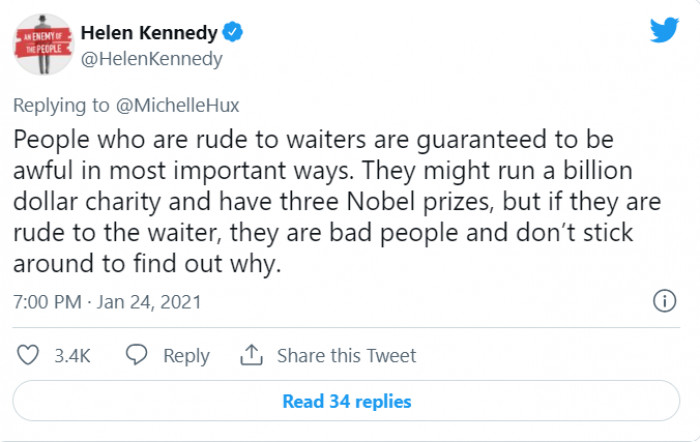Click the 3.4K likes count
The image size is (700, 442).
[73, 356]
